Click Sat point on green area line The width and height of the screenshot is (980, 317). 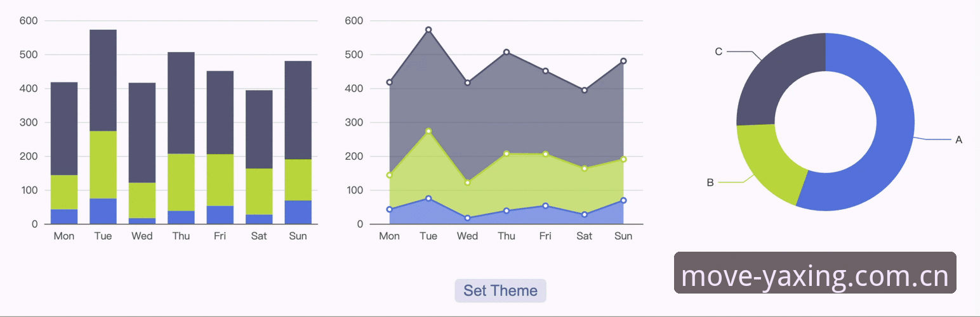coord(585,168)
